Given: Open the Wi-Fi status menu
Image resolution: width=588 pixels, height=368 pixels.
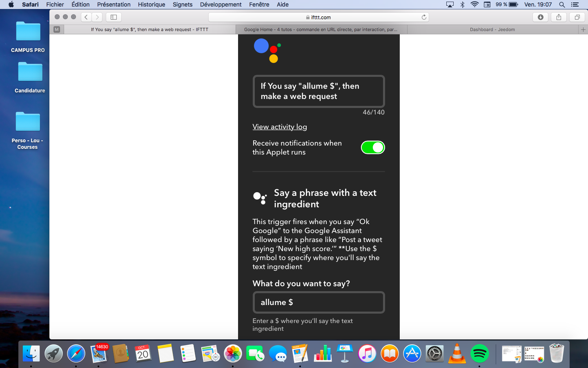Looking at the screenshot, I should coord(474,4).
